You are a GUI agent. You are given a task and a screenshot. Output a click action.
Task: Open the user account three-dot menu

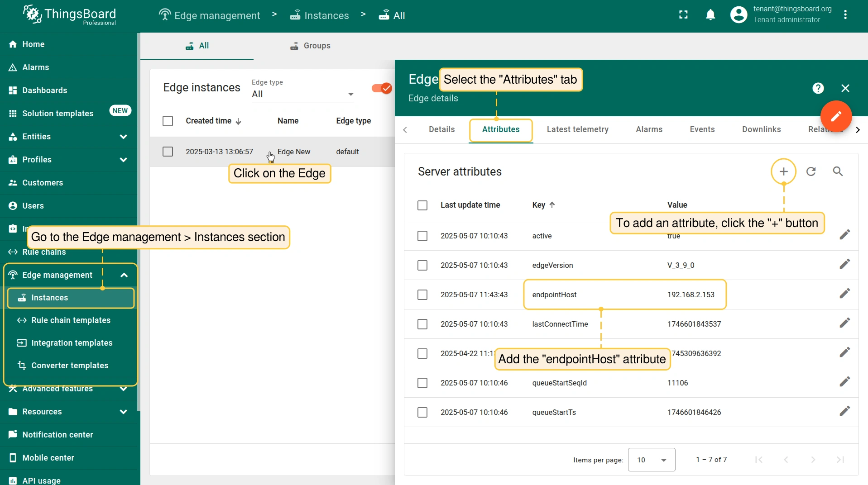point(845,15)
